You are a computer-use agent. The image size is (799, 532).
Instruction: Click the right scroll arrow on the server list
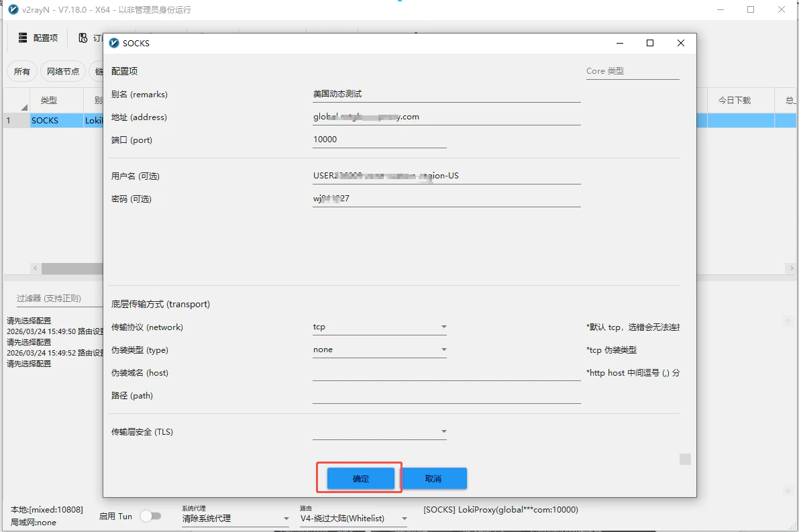tap(792, 268)
